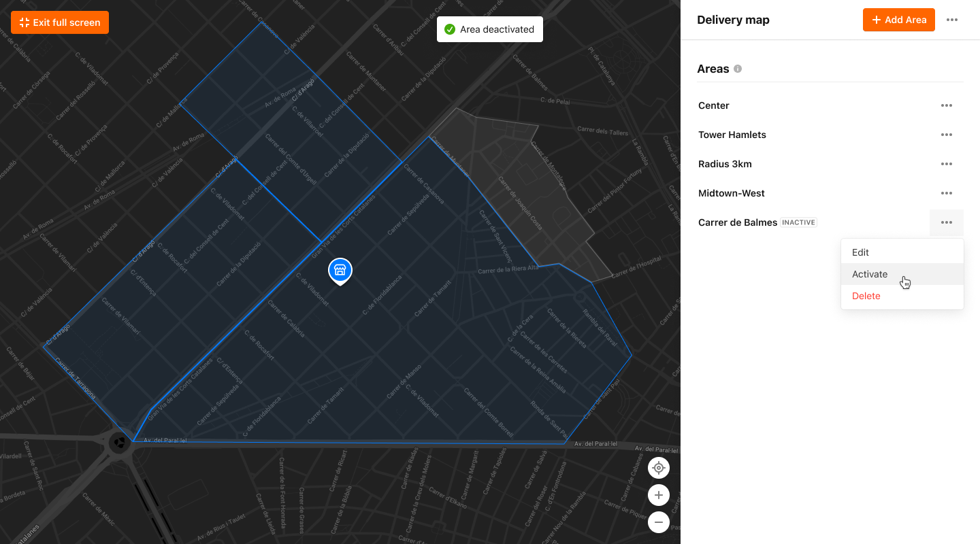This screenshot has width=980, height=544.
Task: Open the Midtown-West options menu
Action: pos(946,193)
